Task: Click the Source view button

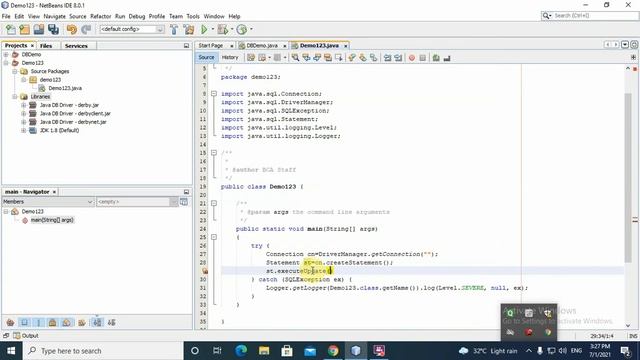Action: [206, 58]
